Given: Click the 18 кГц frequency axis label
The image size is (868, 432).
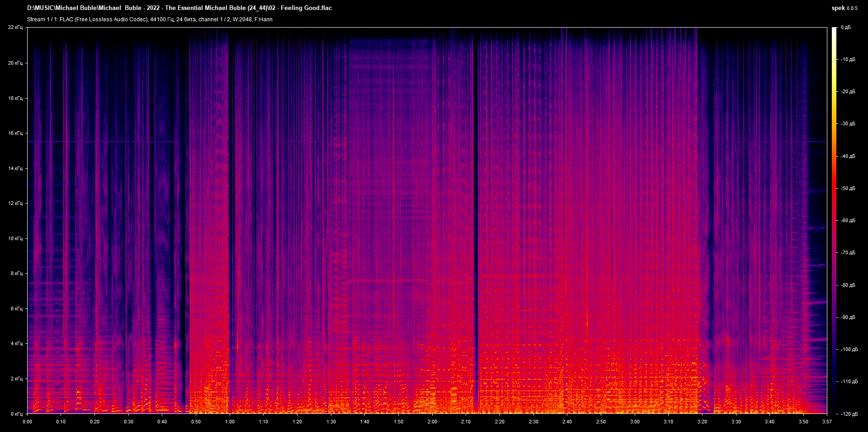Looking at the screenshot, I should (15, 98).
